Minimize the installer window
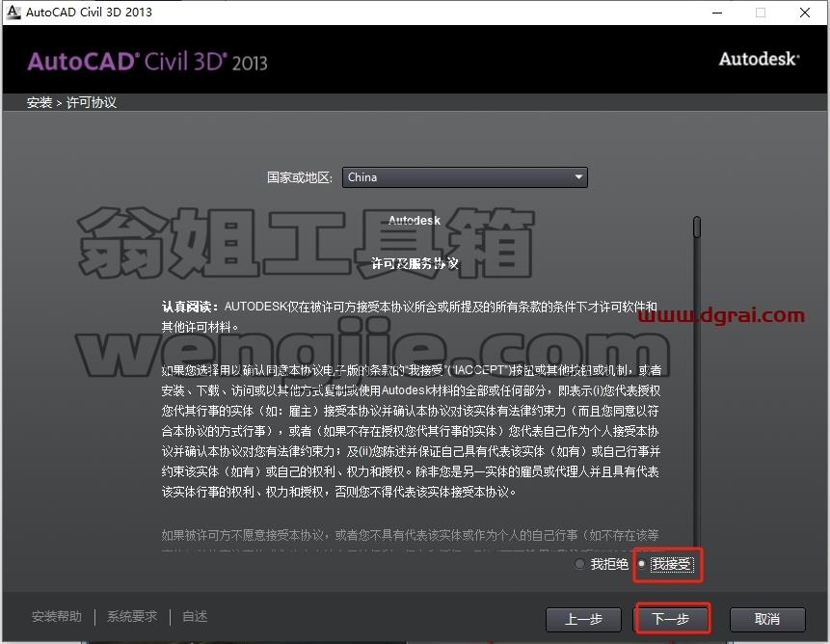 coord(717,13)
